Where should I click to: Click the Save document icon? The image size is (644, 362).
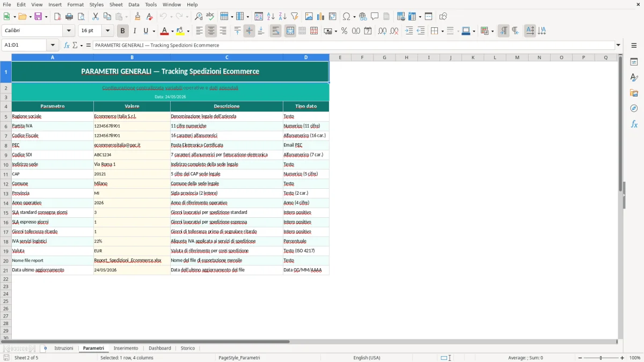(38, 17)
